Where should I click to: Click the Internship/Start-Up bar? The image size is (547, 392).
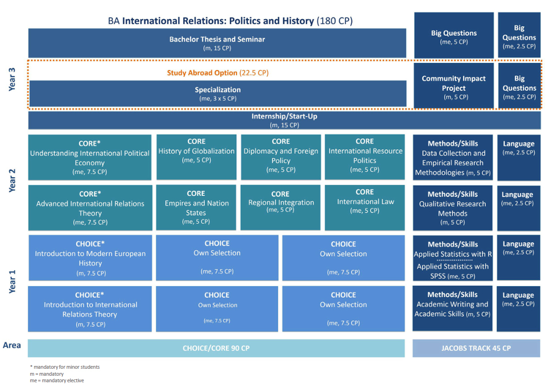pos(284,120)
